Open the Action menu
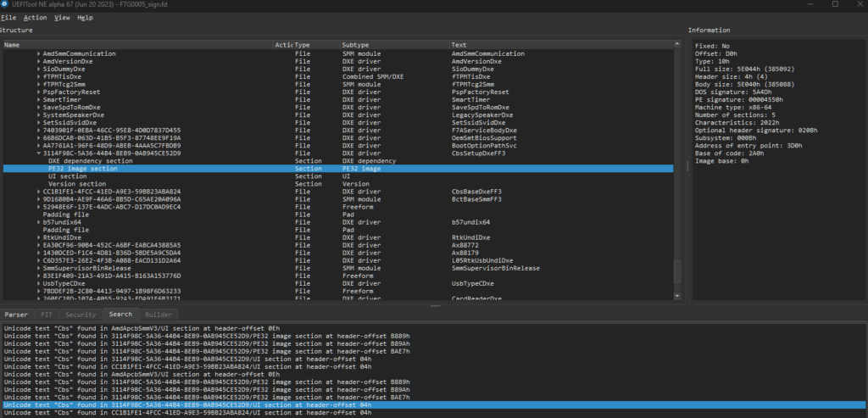The height and width of the screenshot is (418, 868). pos(35,18)
